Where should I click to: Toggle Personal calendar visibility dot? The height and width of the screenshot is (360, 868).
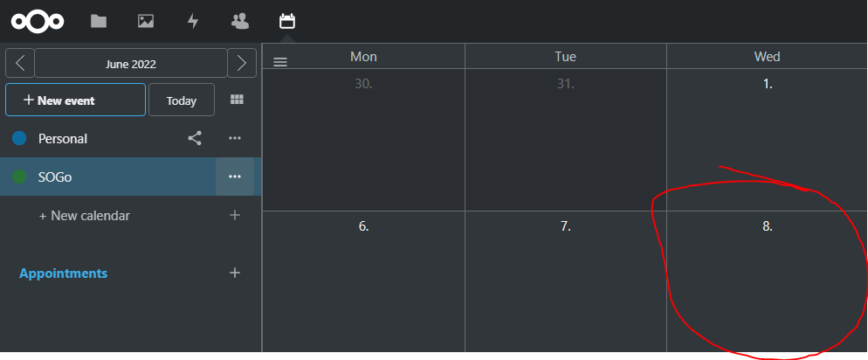(19, 138)
